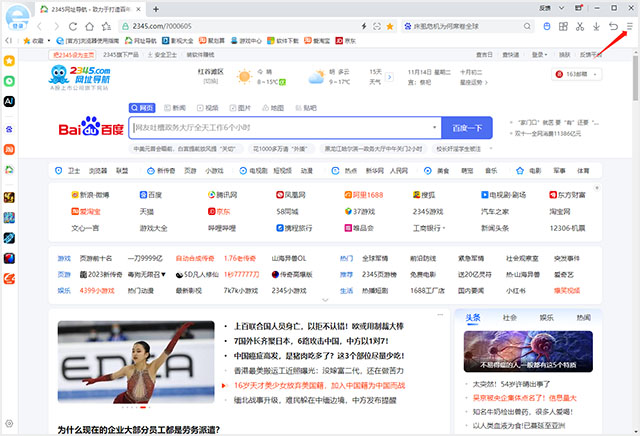Select the 新闻 search tab

click(x=175, y=108)
